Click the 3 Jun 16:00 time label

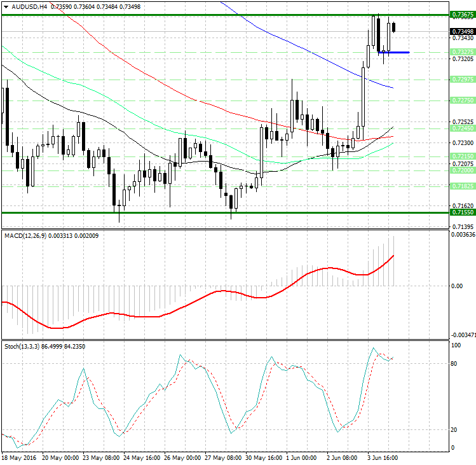[x=383, y=458]
